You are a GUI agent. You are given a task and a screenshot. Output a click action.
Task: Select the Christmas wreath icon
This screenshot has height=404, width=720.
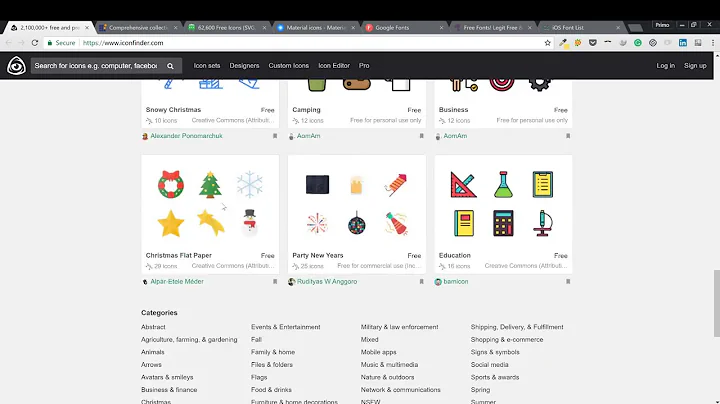171,185
